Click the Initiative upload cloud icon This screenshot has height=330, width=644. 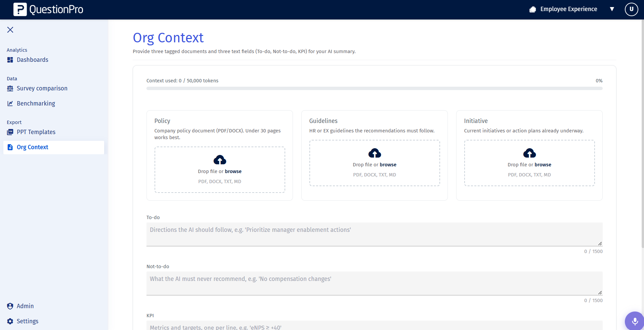coord(529,153)
